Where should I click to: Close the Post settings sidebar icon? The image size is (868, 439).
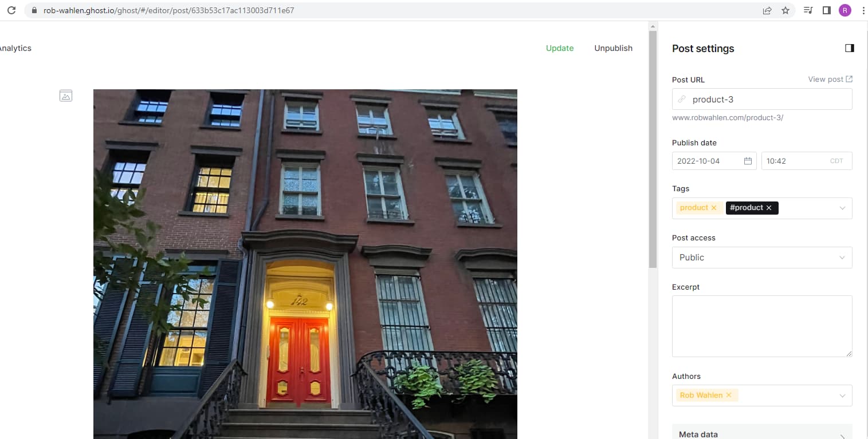(849, 48)
